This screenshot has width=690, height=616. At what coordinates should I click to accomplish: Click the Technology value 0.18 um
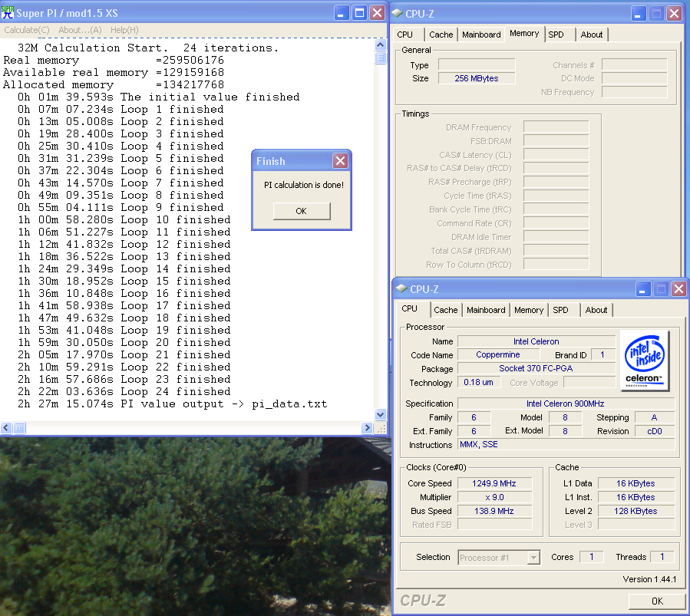pos(479,382)
